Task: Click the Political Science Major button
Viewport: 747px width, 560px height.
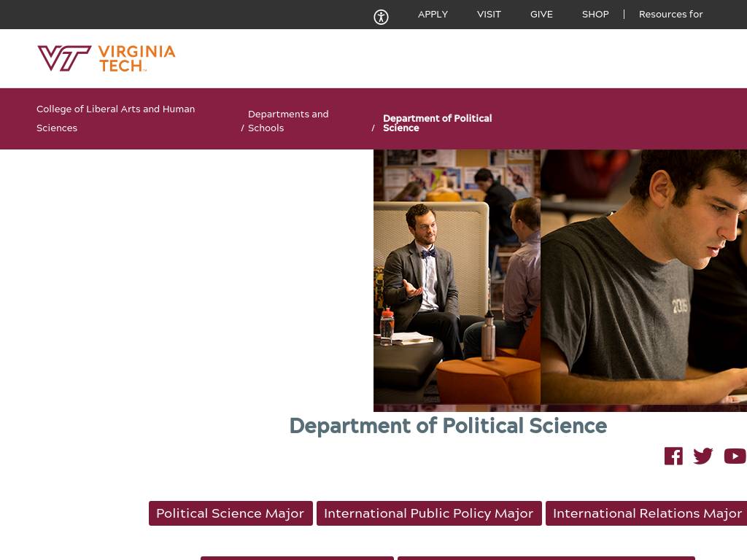Action: 230,513
